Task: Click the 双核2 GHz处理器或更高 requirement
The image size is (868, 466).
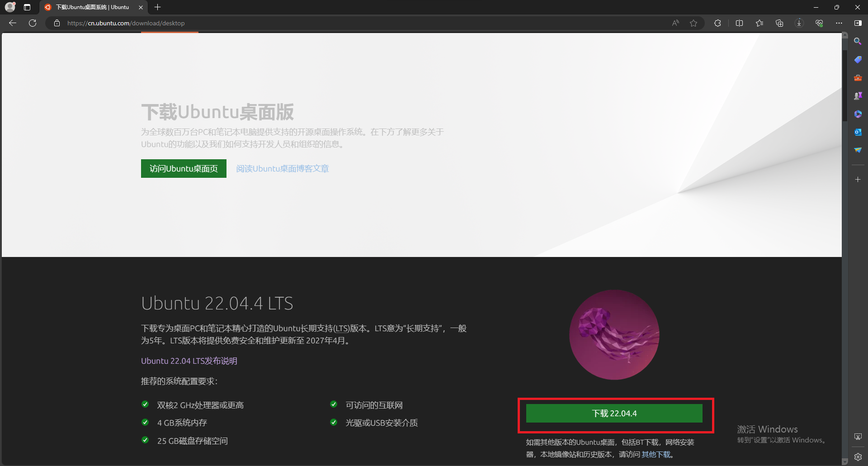Action: point(200,405)
